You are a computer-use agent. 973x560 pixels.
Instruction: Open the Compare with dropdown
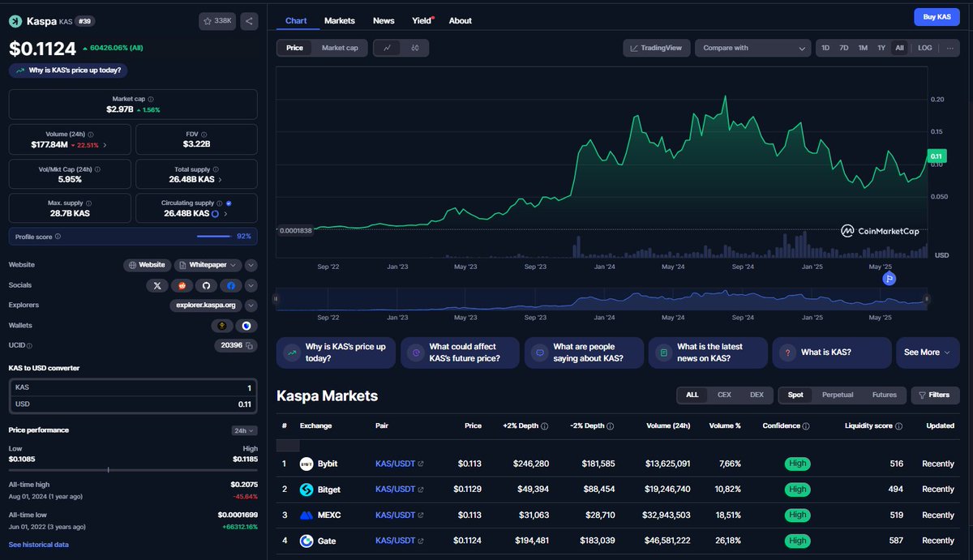coord(752,48)
